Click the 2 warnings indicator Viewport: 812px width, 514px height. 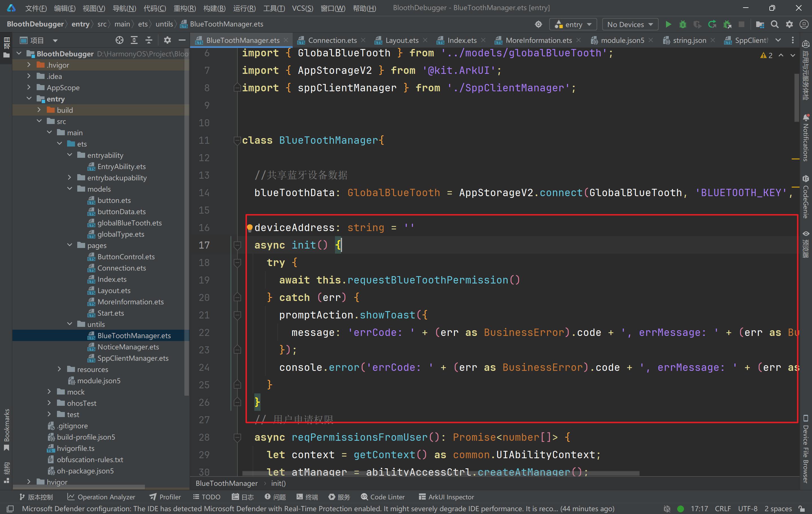[767, 55]
